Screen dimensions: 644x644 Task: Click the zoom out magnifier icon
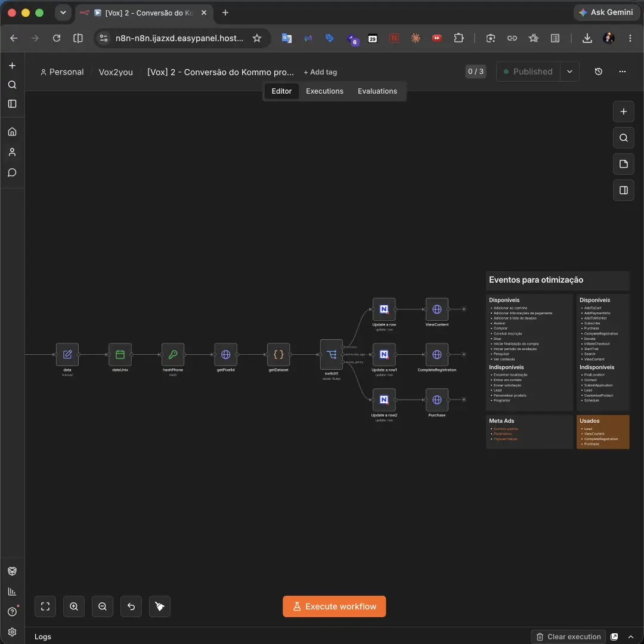click(x=103, y=606)
